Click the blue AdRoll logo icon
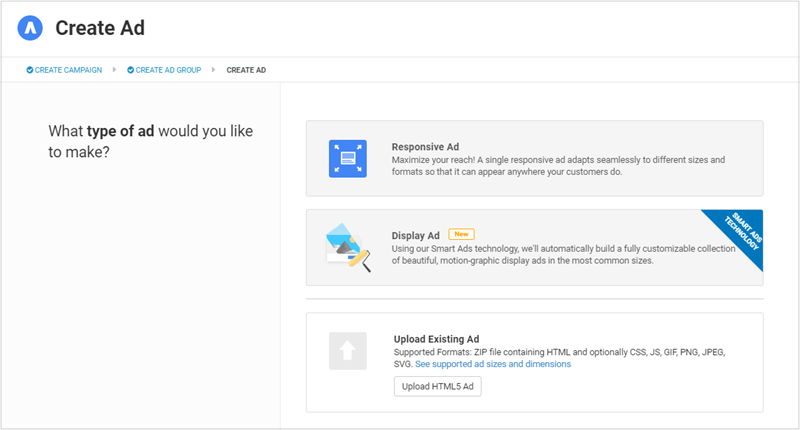800x430 pixels. (x=30, y=28)
